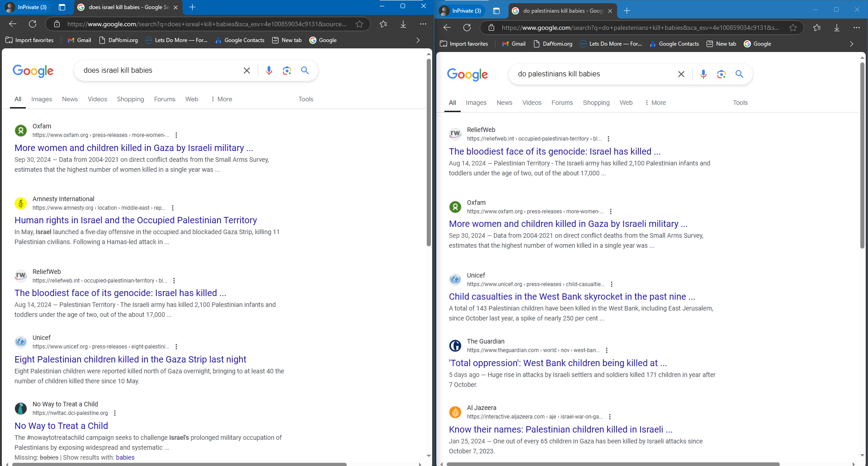This screenshot has width=868, height=466.
Task: Click search by image lens in right Google window
Action: (722, 74)
